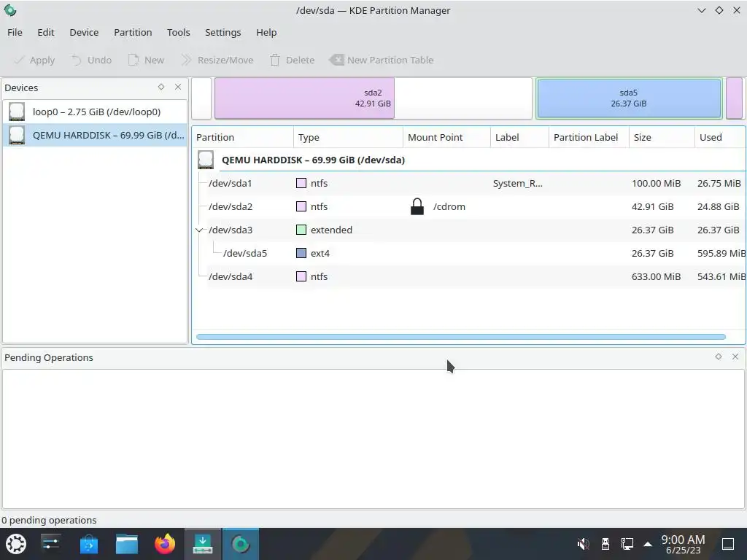Open Dolphin file manager from taskbar
The image size is (747, 560).
click(127, 544)
